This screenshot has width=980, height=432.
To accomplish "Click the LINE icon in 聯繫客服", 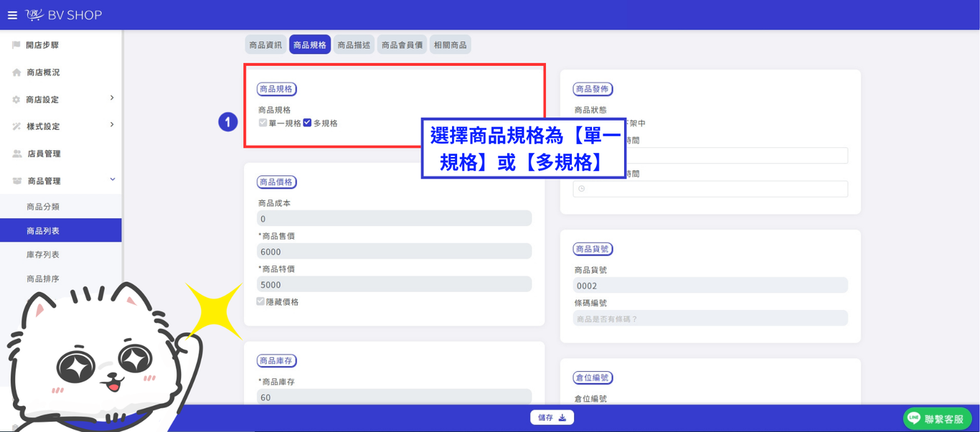I will (914, 418).
